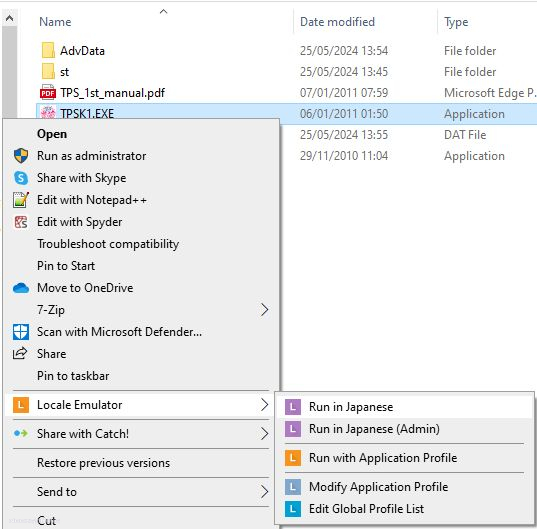Click the date 06/01/2011 01:50

coord(344,114)
